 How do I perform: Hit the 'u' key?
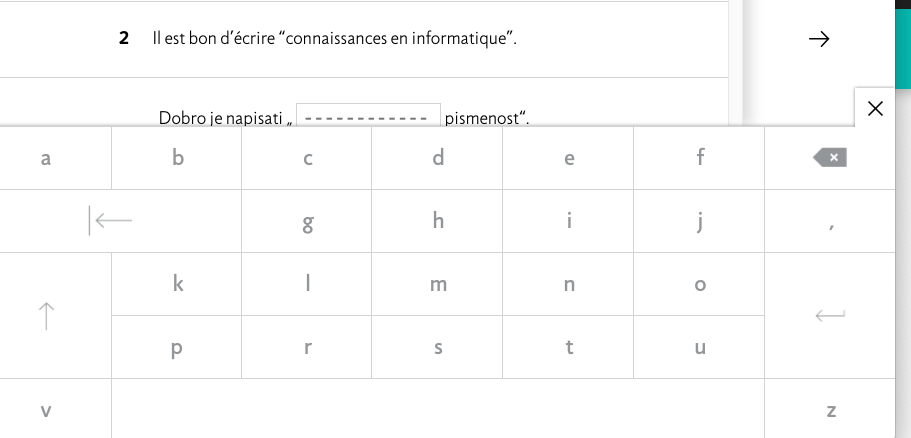[699, 348]
